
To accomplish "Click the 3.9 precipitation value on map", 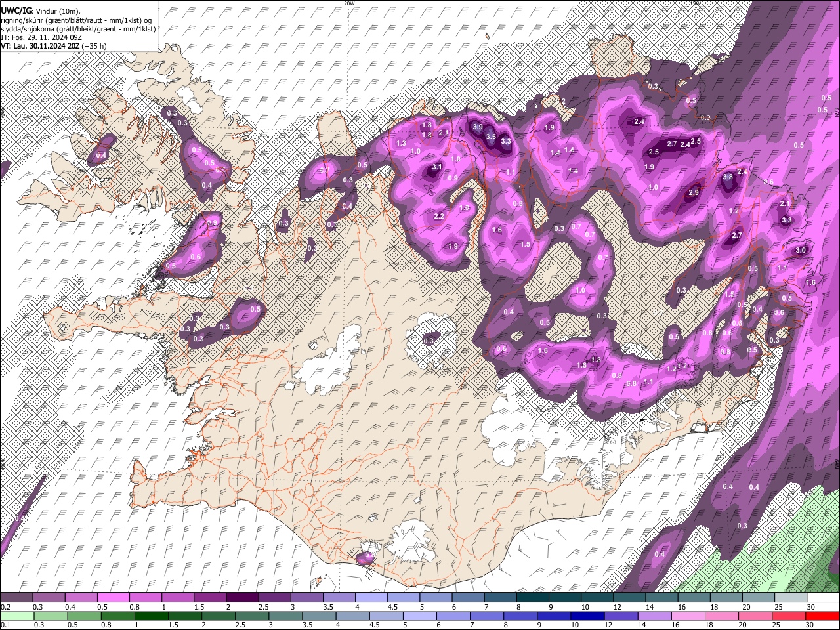I will [x=477, y=127].
